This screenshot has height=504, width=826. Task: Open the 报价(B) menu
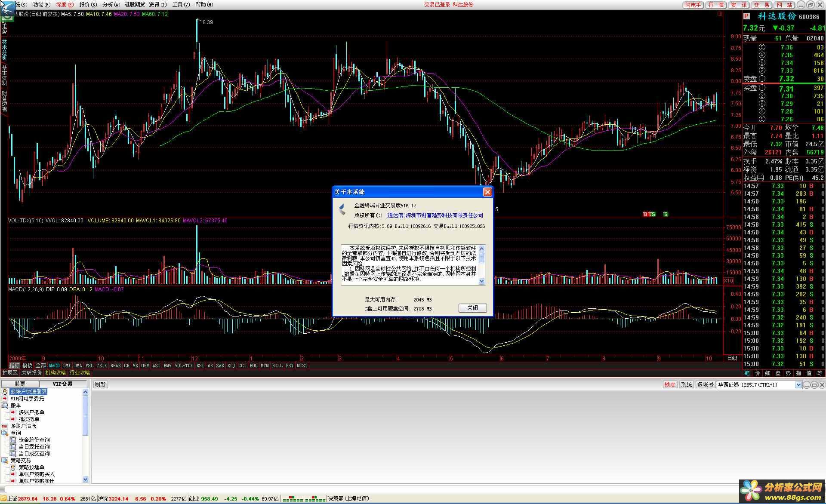(88, 5)
